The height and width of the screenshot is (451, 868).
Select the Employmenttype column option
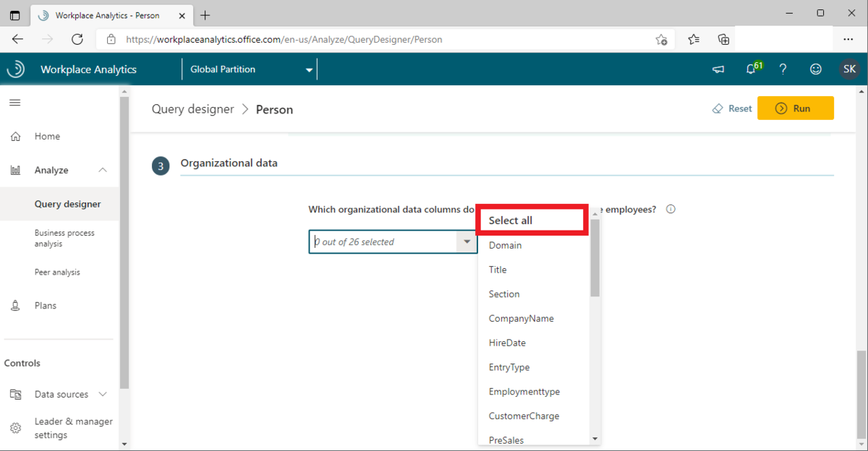click(x=534, y=392)
